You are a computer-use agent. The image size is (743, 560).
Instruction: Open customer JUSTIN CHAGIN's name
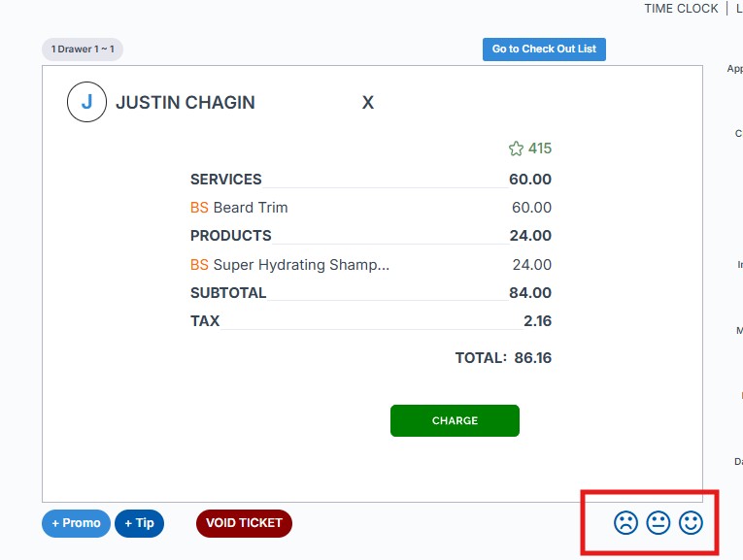pyautogui.click(x=186, y=103)
